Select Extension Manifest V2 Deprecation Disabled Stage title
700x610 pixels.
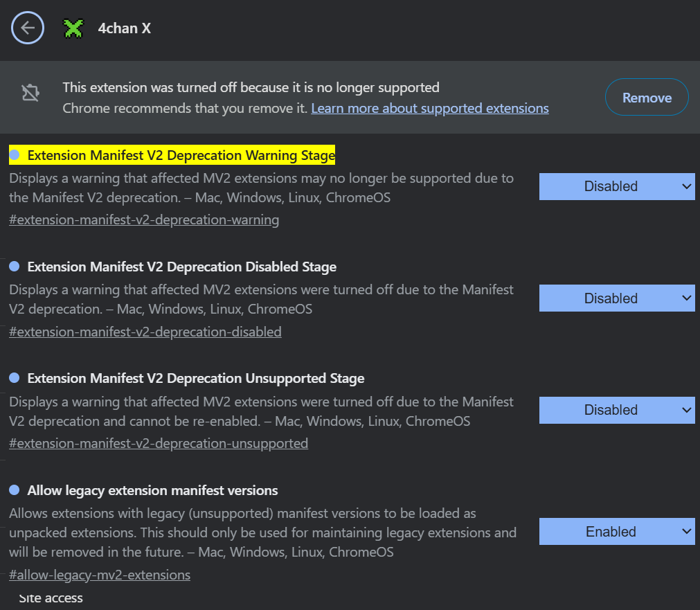[x=181, y=267]
